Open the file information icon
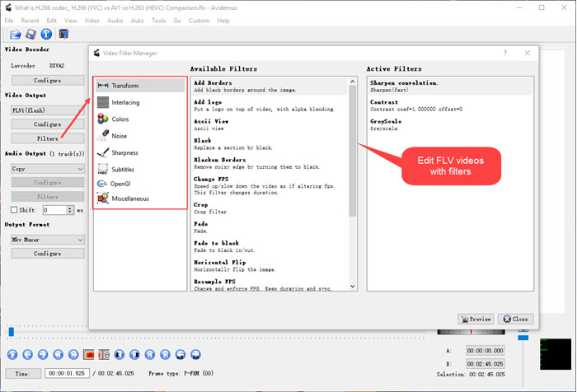 46,35
